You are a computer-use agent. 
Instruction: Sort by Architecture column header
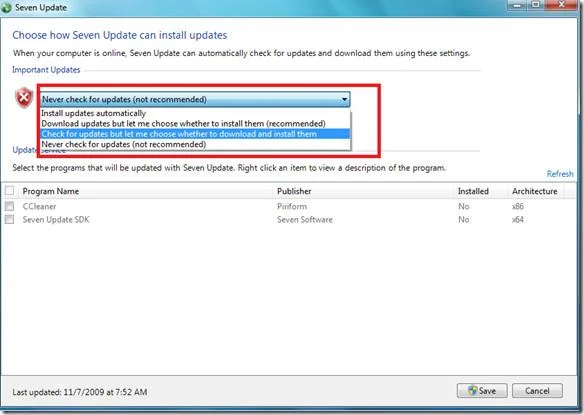pyautogui.click(x=534, y=191)
